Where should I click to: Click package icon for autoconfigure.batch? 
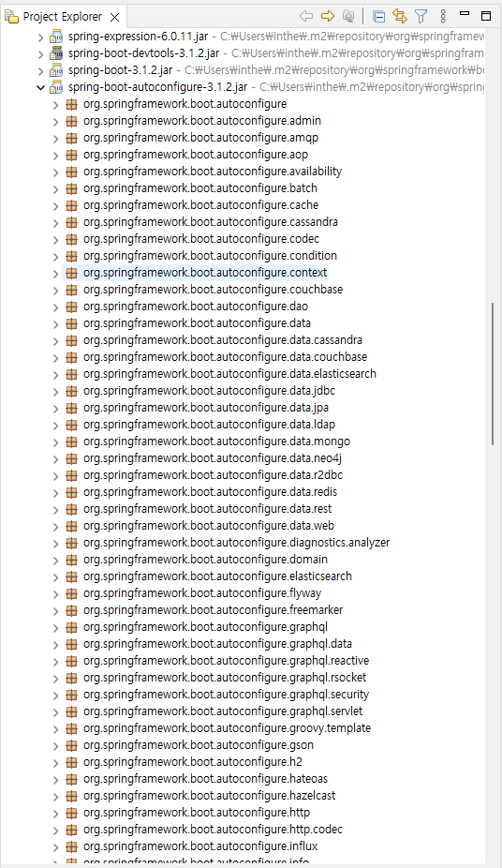tap(71, 188)
